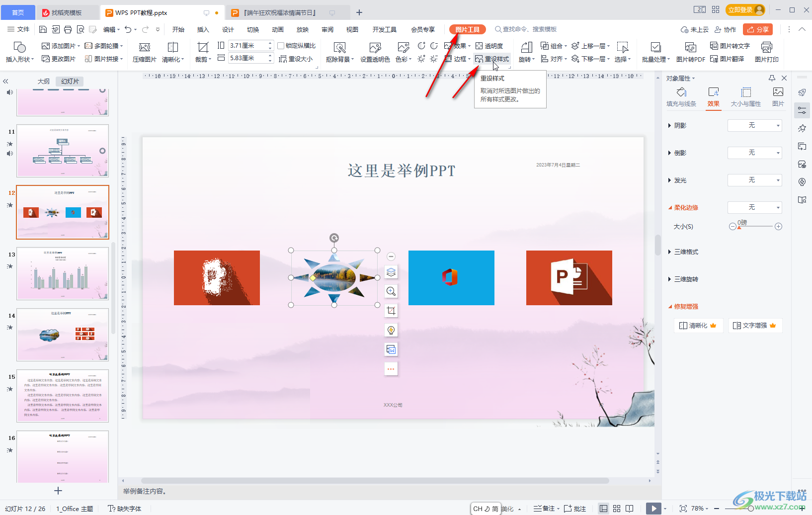Click the Transparency (透明度) button
Image resolution: width=812 pixels, height=515 pixels.
pos(489,46)
